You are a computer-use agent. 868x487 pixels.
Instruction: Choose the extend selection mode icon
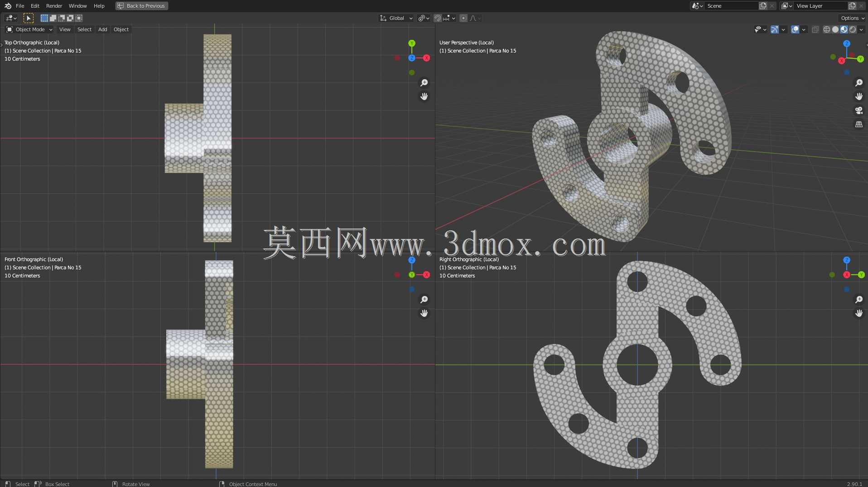click(x=53, y=18)
